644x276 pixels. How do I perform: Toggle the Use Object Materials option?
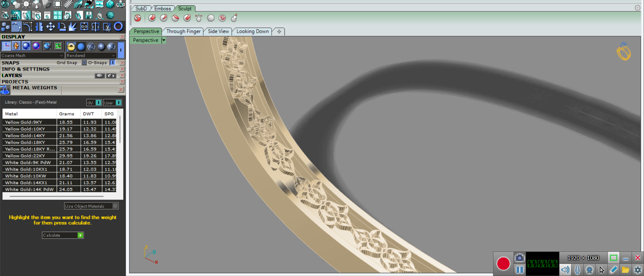(x=115, y=206)
